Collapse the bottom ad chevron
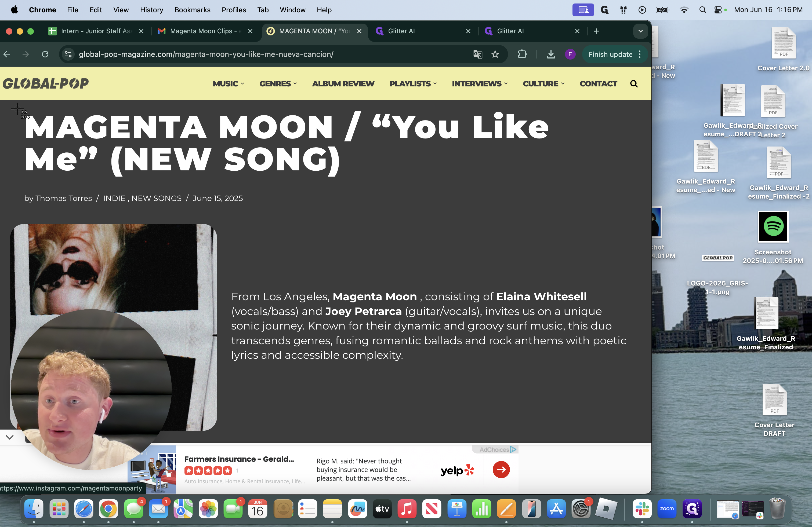 10,437
